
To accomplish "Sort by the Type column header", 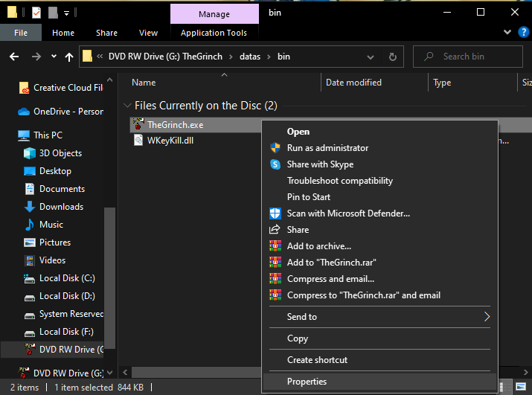I will pyautogui.click(x=473, y=83).
